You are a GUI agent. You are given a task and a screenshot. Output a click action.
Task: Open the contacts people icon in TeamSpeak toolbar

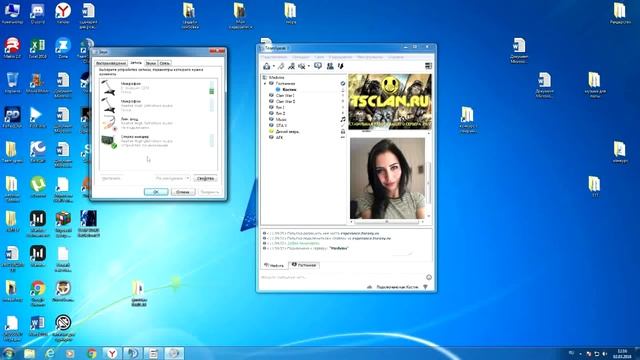(x=330, y=66)
